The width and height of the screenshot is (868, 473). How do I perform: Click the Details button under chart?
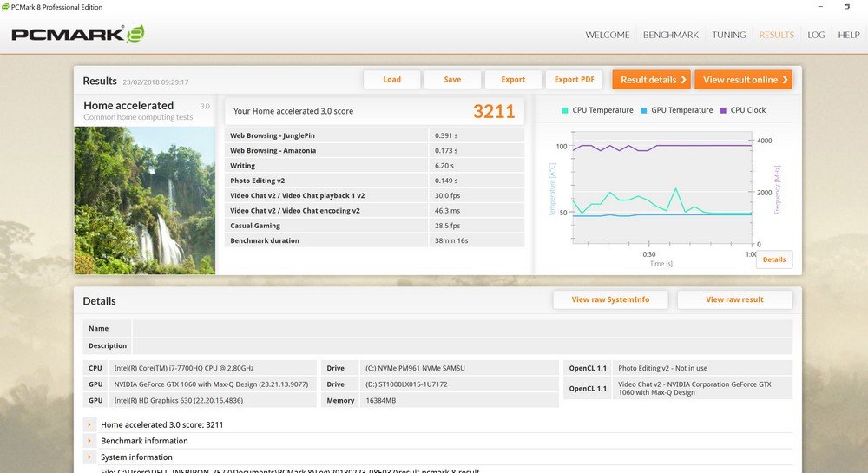point(773,259)
